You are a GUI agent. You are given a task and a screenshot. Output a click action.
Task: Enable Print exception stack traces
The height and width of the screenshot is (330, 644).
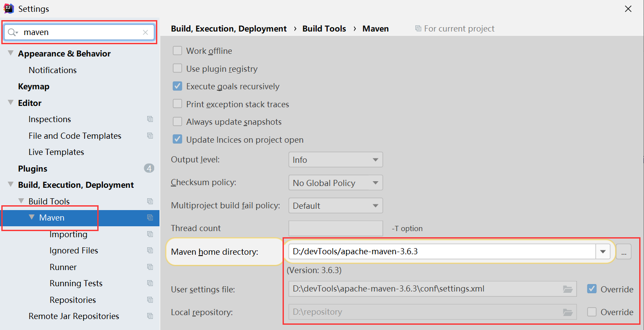pos(177,104)
